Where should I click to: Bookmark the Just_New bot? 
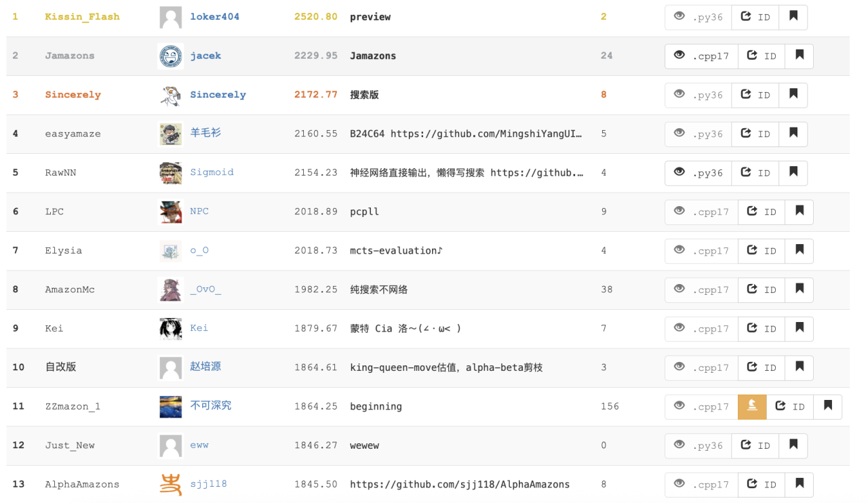coord(793,446)
